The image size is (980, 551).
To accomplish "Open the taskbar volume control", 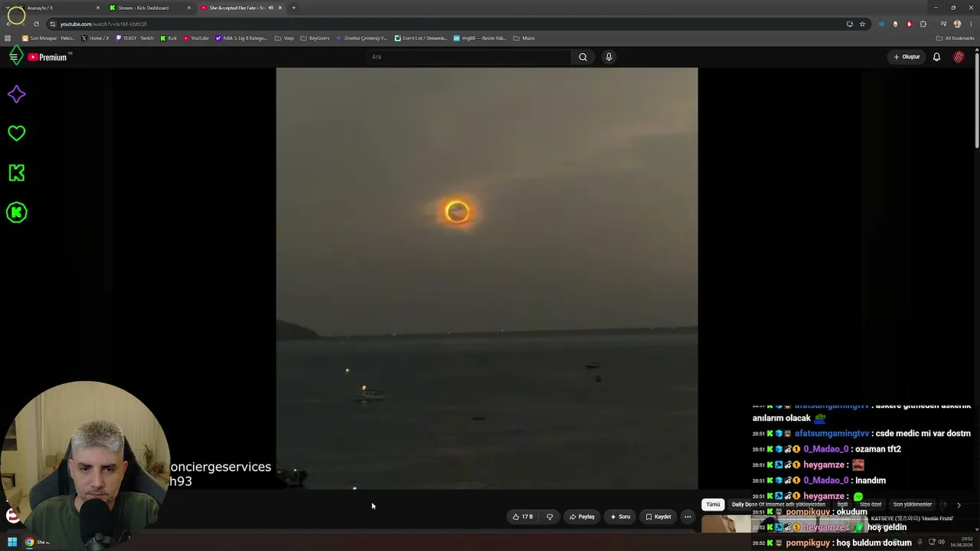I will pyautogui.click(x=942, y=542).
